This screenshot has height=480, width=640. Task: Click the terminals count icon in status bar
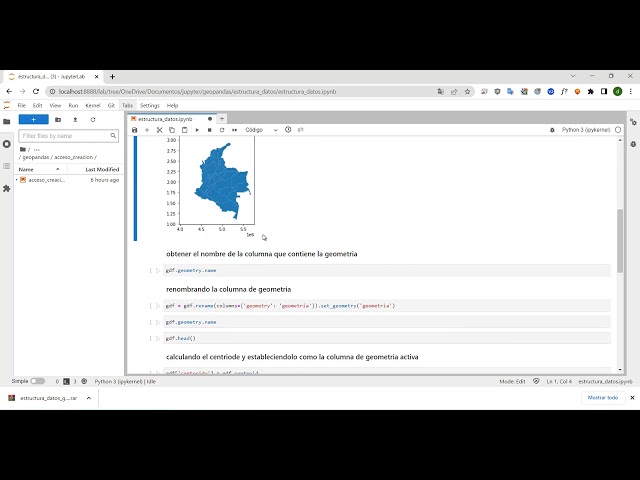tap(66, 381)
